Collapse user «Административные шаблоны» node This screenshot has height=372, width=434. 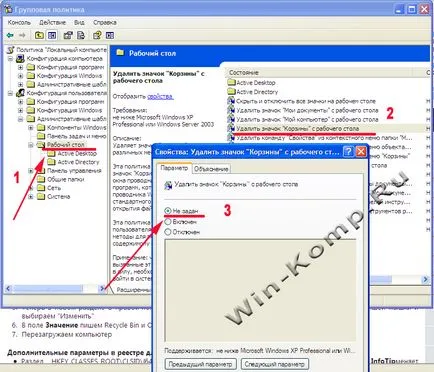pos(21,119)
